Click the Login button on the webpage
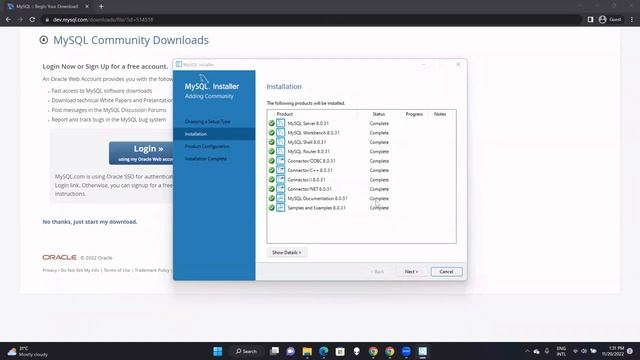This screenshot has height=360, width=640. 141,153
